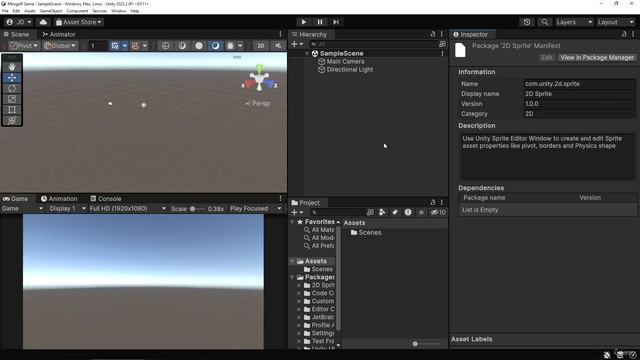Open the Play Focused dropdown

[256, 209]
